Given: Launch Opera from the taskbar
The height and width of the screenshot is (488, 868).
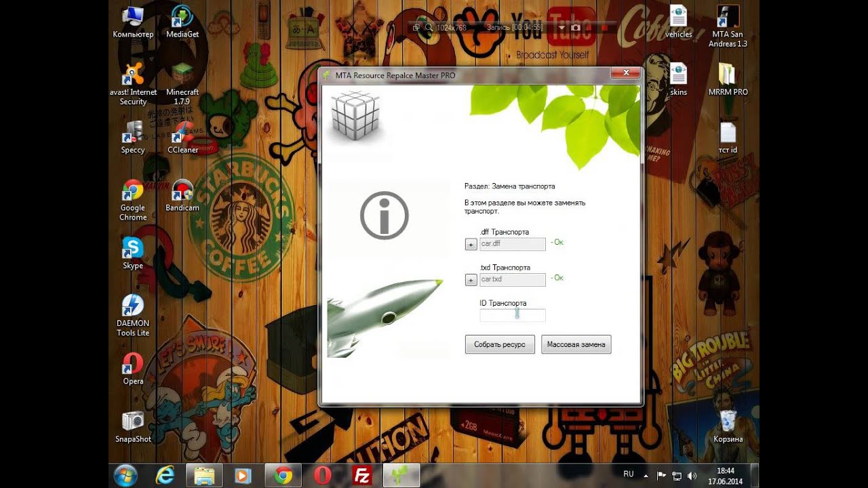Looking at the screenshot, I should [323, 476].
